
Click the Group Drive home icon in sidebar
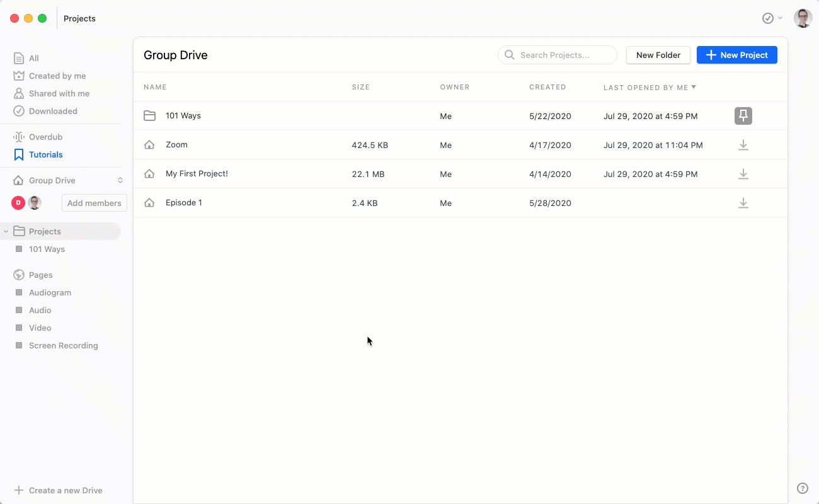[x=19, y=180]
